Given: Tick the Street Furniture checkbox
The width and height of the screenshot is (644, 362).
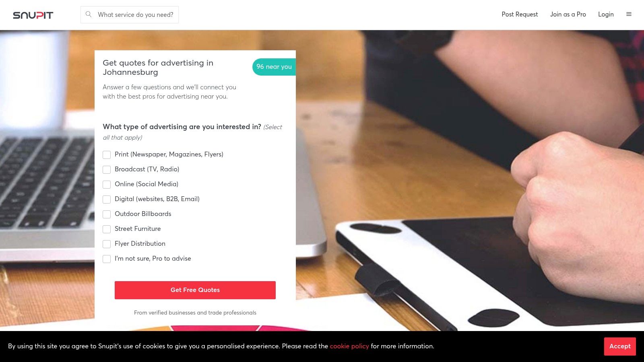Looking at the screenshot, I should [x=107, y=229].
